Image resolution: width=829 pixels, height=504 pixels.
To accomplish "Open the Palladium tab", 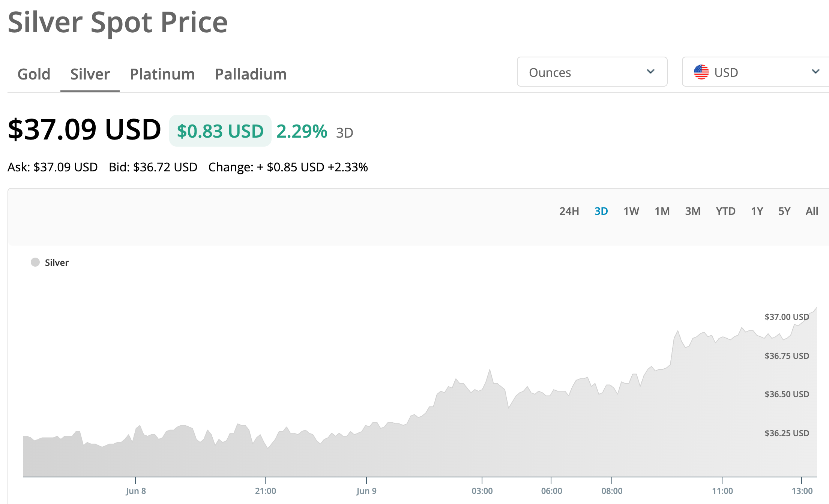I will pyautogui.click(x=251, y=74).
